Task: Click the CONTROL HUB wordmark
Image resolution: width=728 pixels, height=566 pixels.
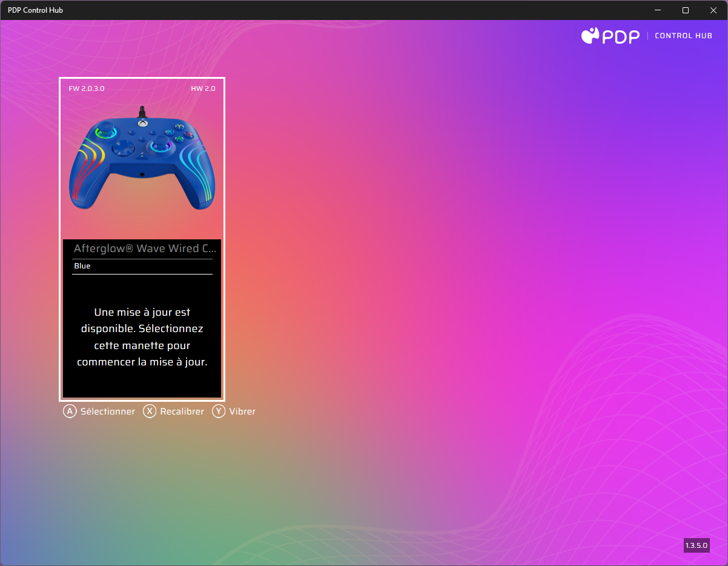Action: [683, 36]
